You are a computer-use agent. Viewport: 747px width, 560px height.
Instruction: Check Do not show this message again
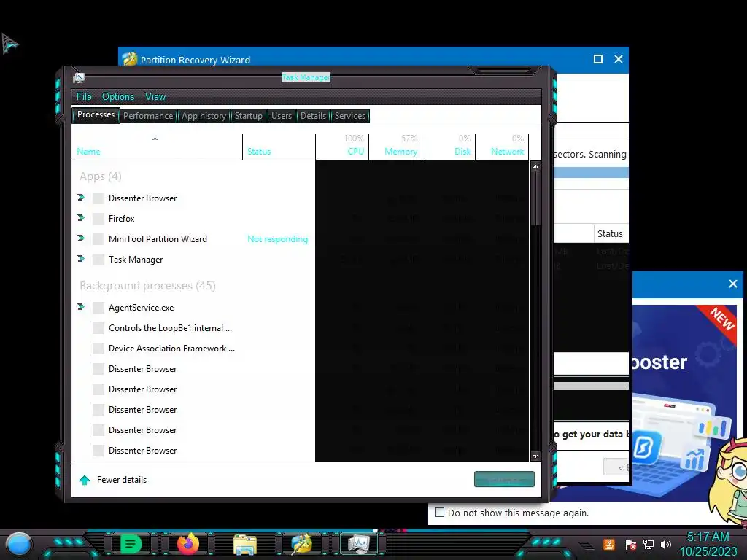point(440,513)
